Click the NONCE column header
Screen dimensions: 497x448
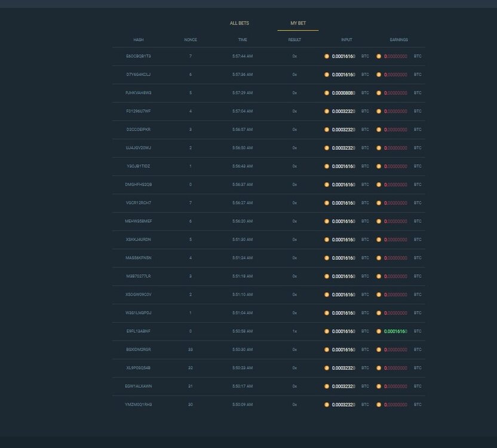point(190,40)
